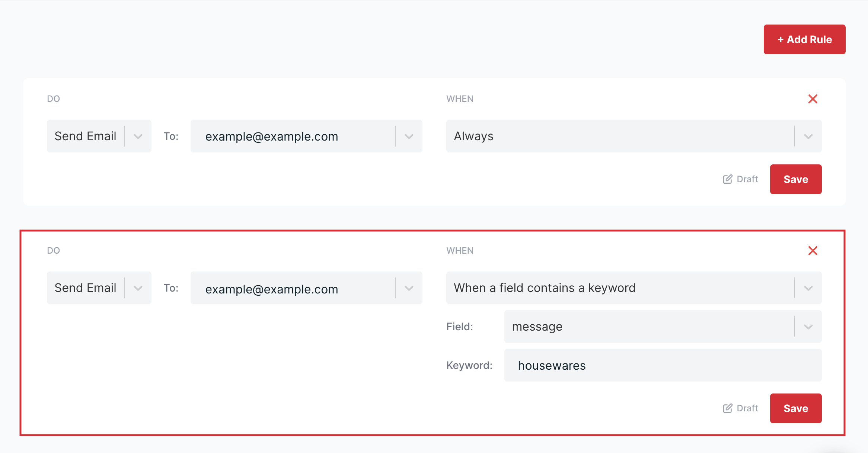
Task: Click example@example.com in the first rule
Action: pos(272,136)
